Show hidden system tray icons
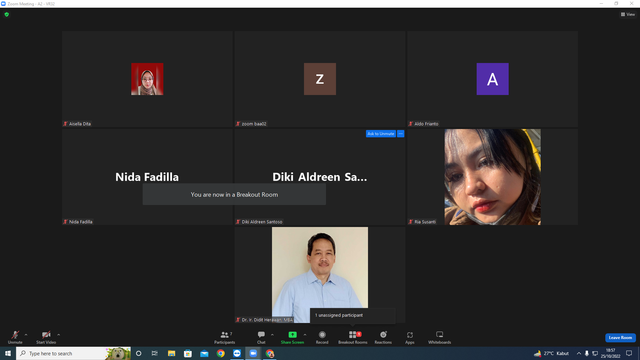 [x=578, y=353]
